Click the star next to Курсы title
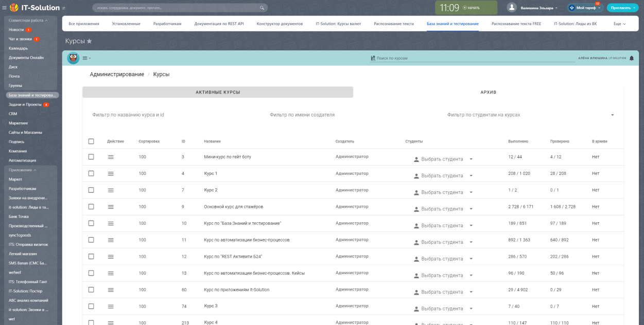This screenshot has height=325, width=644. (90, 41)
